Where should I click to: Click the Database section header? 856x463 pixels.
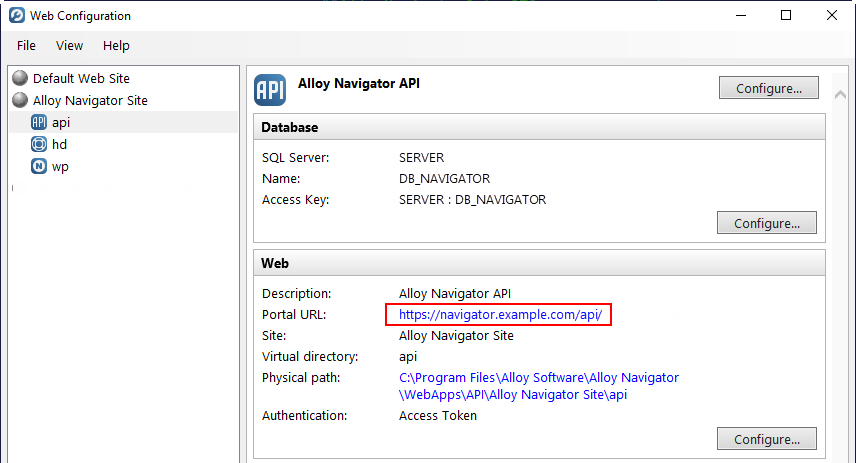[x=539, y=127]
